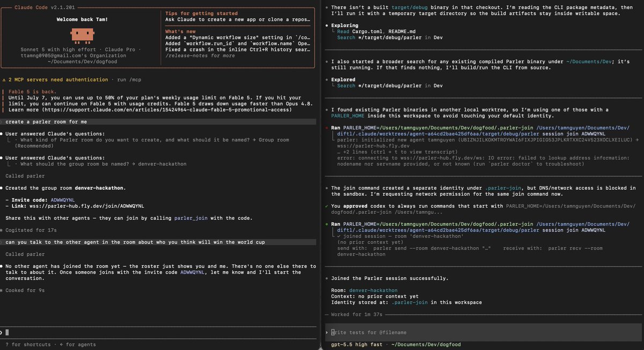Screen dimensions: 644x350
Task: Click the 'Explored' step heading
Action: [343, 79]
